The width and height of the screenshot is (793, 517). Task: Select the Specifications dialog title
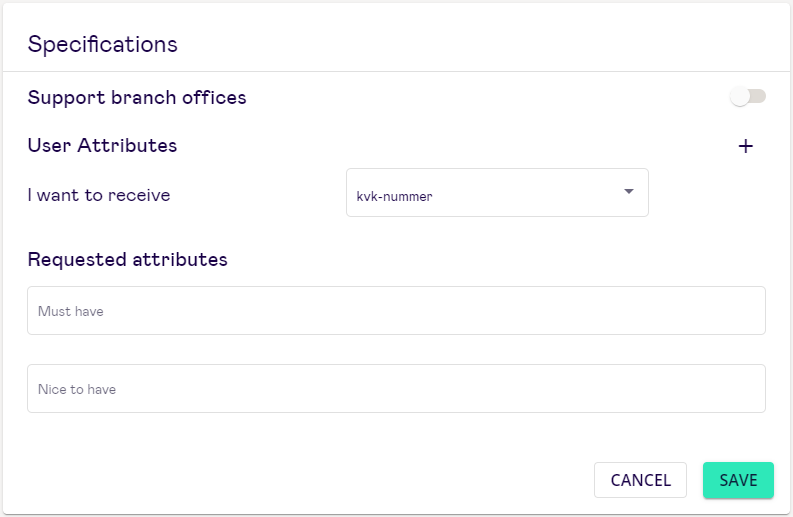point(103,45)
